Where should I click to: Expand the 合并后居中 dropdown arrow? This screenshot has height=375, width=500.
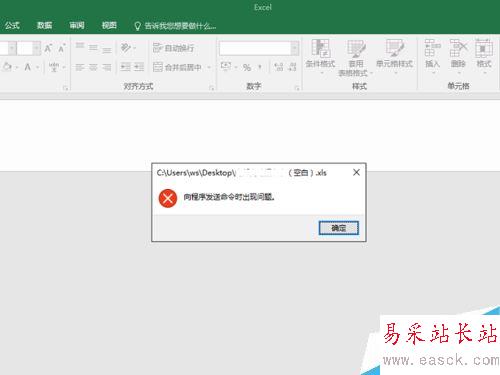coord(209,68)
